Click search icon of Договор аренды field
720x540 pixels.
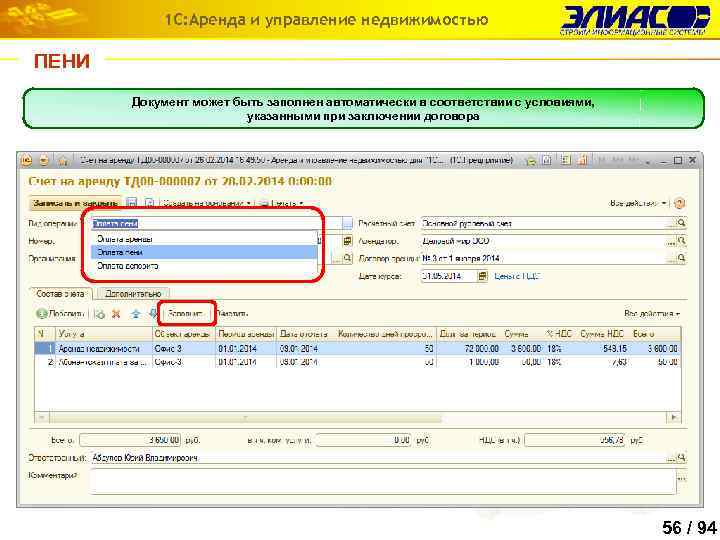coord(681,259)
